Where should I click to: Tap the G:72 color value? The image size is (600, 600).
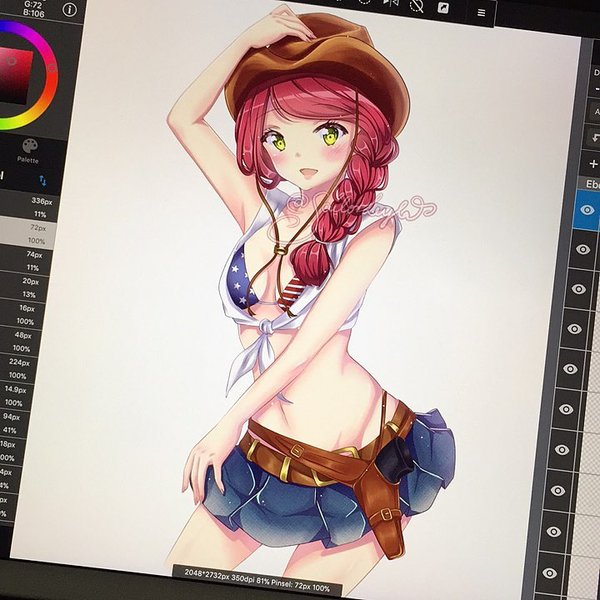(x=32, y=5)
